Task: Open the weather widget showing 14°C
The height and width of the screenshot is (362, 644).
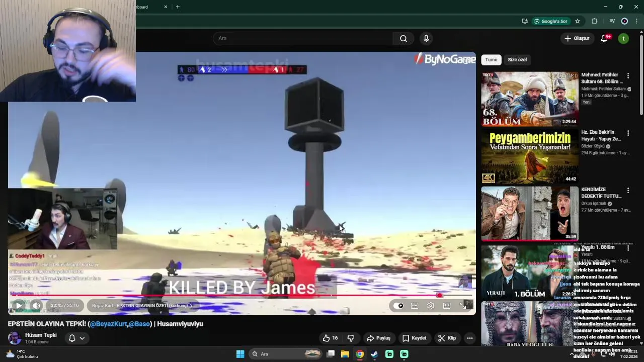Action: [22, 354]
